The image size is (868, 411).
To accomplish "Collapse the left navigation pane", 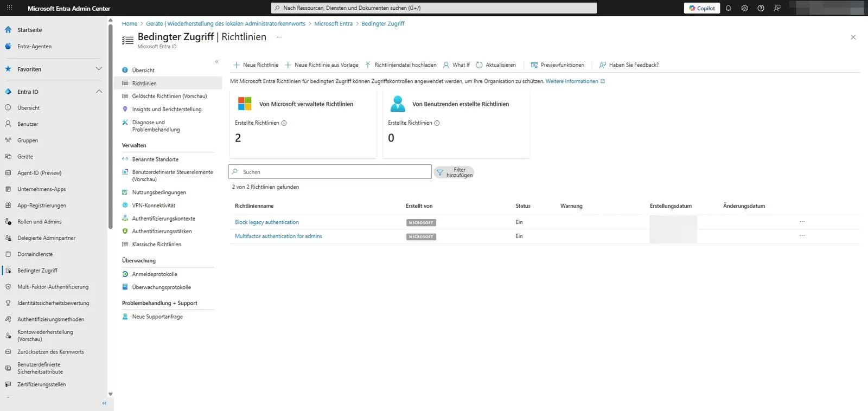I will (104, 403).
